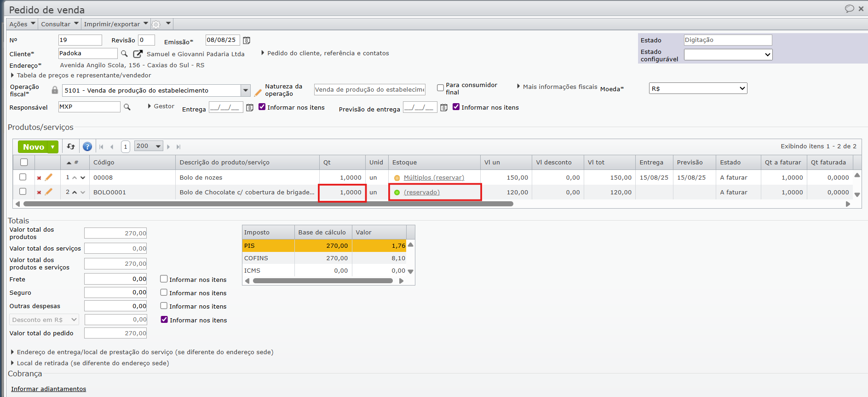Enable Informar nos itens for Seguro
The image size is (868, 397).
(x=164, y=292)
